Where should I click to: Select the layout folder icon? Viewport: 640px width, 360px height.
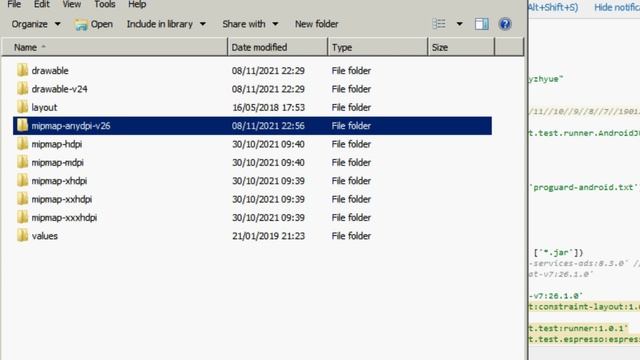22,107
